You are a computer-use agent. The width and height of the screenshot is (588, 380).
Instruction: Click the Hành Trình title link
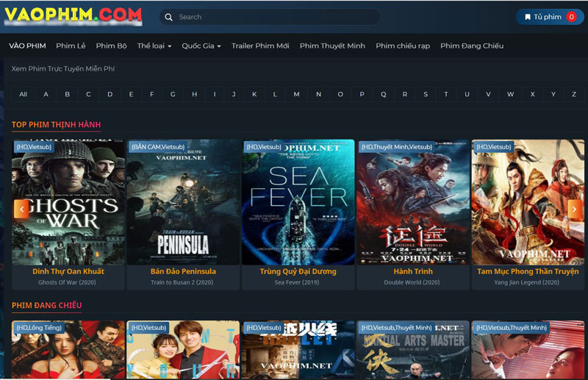[413, 271]
